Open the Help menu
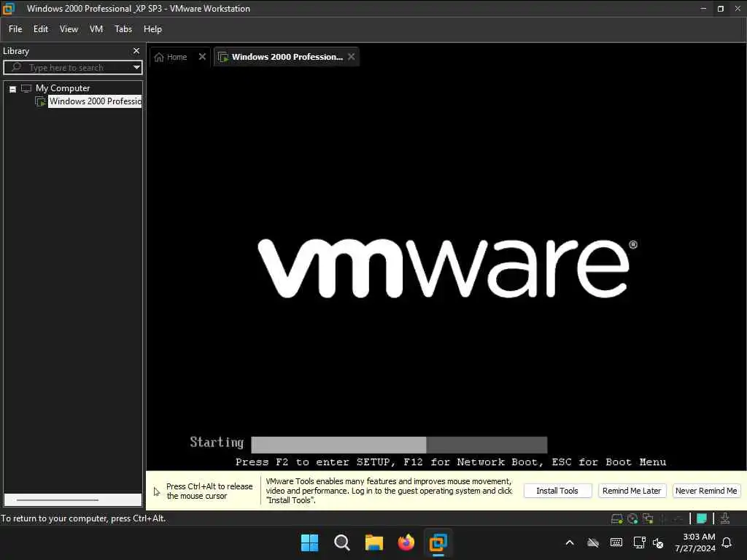This screenshot has width=747, height=560. [x=152, y=29]
